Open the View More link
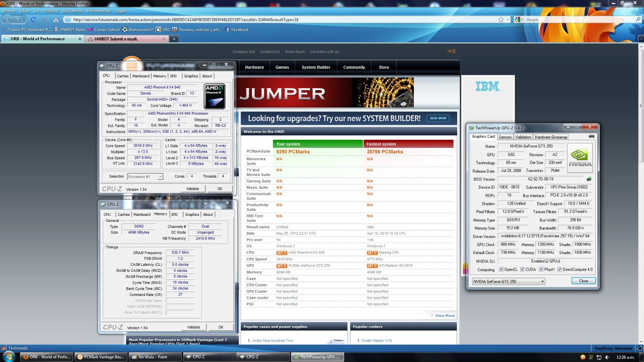This screenshot has height=362, width=644. [x=445, y=316]
